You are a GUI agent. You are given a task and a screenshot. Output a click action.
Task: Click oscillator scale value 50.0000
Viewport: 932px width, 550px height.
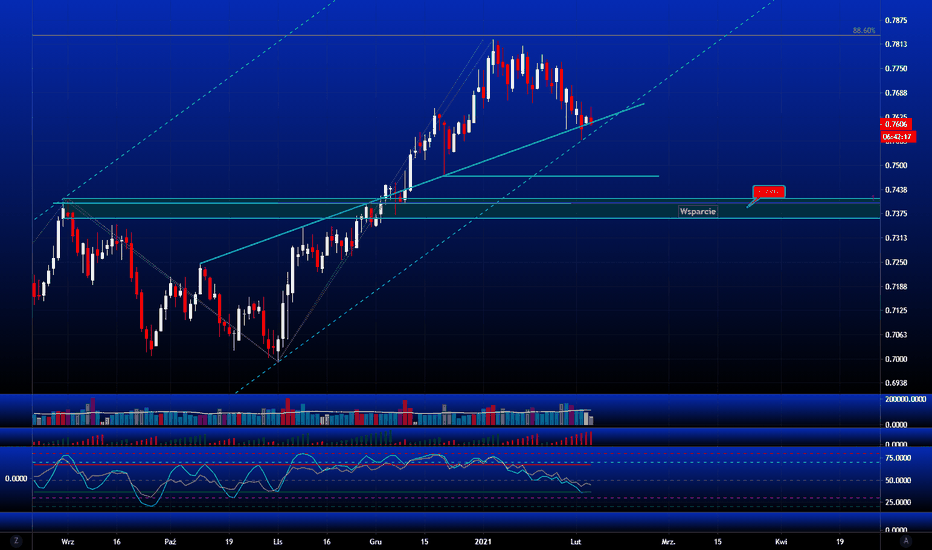(x=898, y=480)
